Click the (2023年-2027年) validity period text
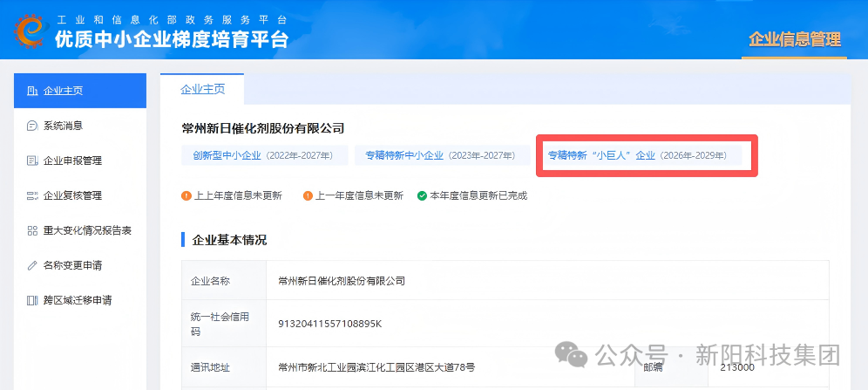Image resolution: width=868 pixels, height=390 pixels. coord(482,155)
